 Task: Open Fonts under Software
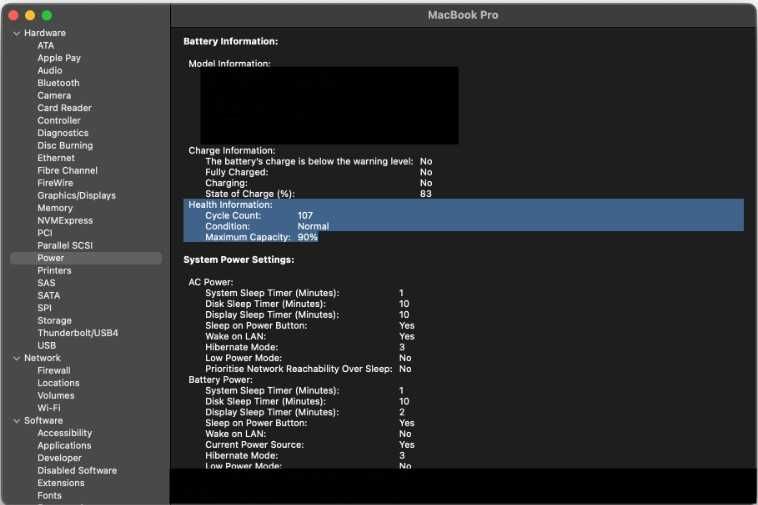(49, 496)
